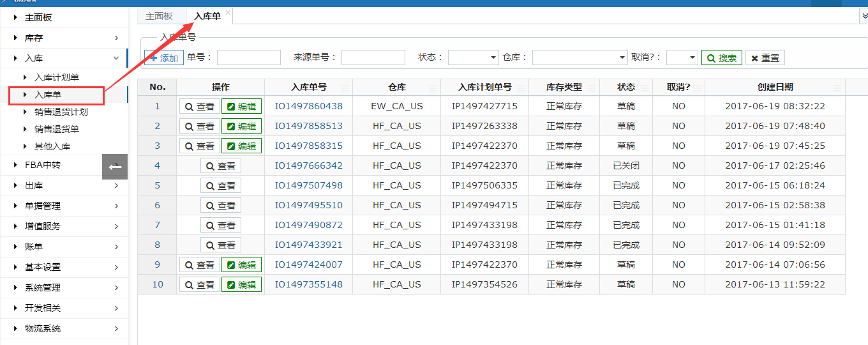View order IO1497860438
The width and height of the screenshot is (868, 345).
[x=200, y=106]
